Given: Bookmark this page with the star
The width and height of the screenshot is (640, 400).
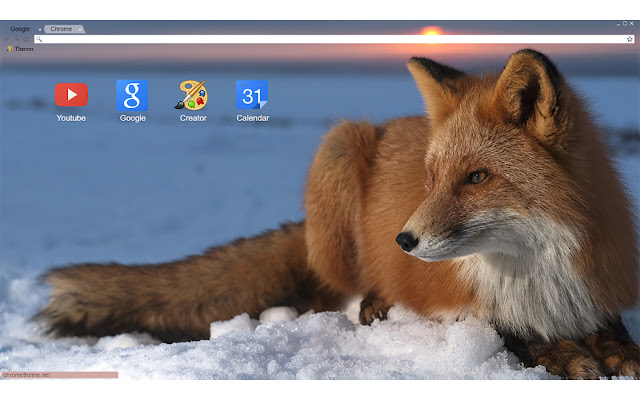Looking at the screenshot, I should coord(629,39).
